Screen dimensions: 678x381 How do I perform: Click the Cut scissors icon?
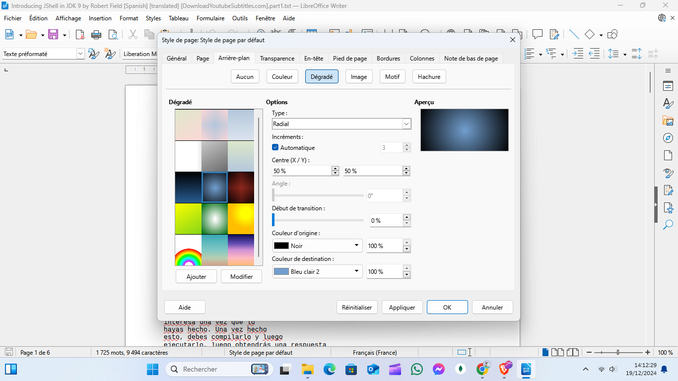133,35
